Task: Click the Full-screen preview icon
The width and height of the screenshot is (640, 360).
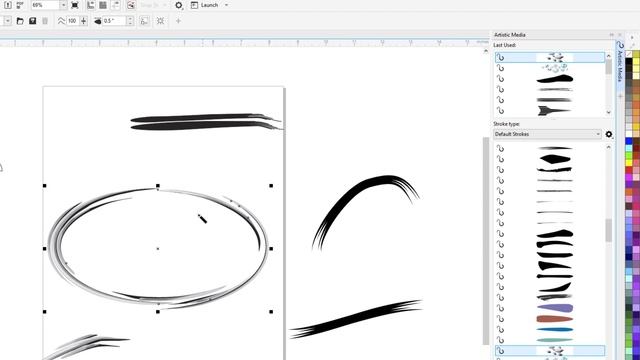Action: coord(75,5)
